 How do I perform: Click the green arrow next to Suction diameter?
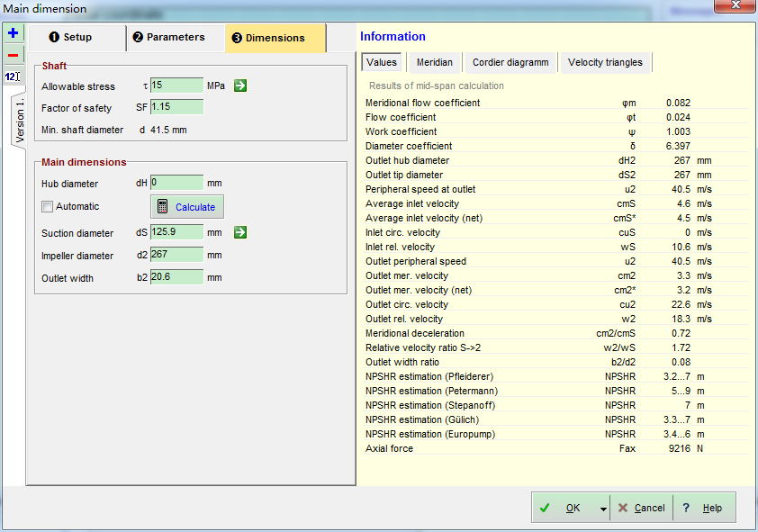click(240, 232)
